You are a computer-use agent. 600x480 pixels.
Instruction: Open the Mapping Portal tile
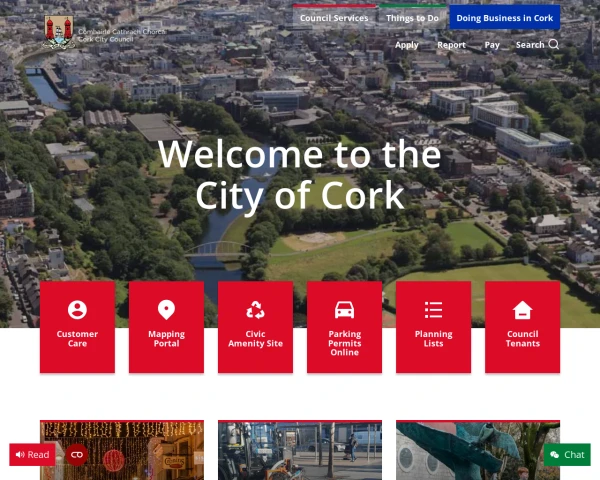(x=166, y=326)
